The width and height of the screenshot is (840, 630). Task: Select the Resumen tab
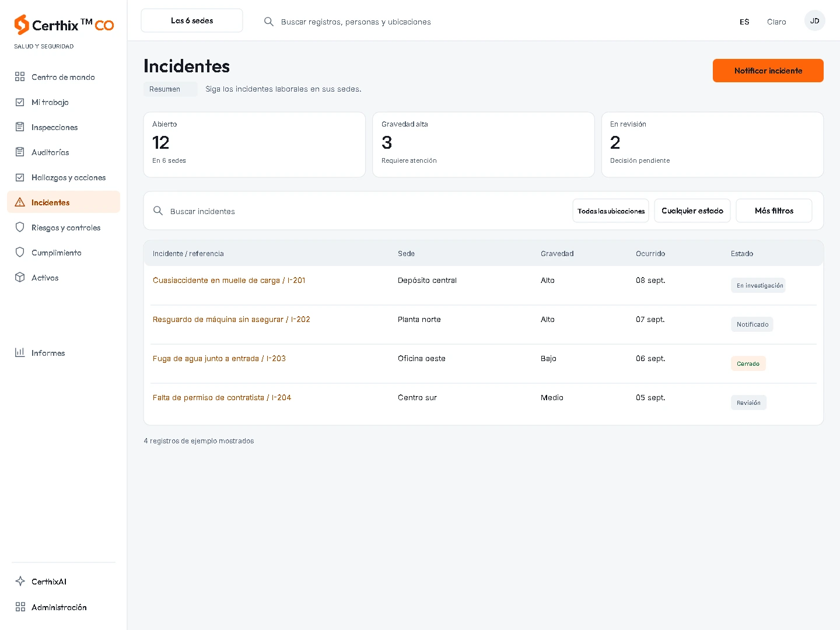[170, 89]
